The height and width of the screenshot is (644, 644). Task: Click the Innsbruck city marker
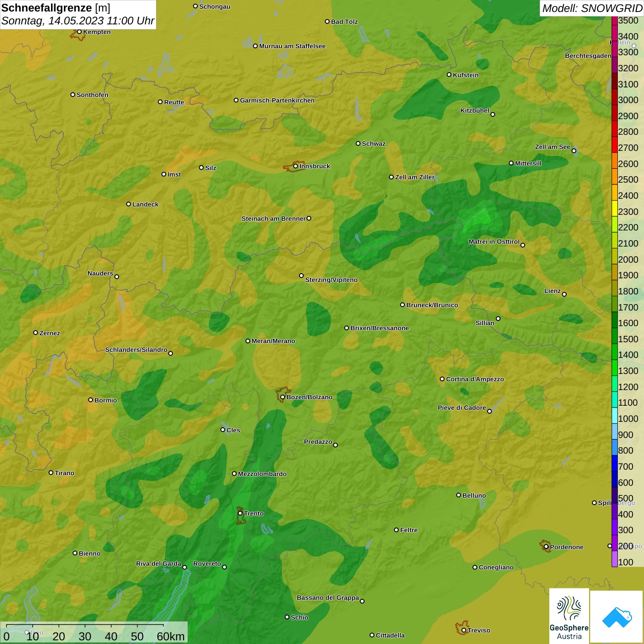(x=295, y=166)
